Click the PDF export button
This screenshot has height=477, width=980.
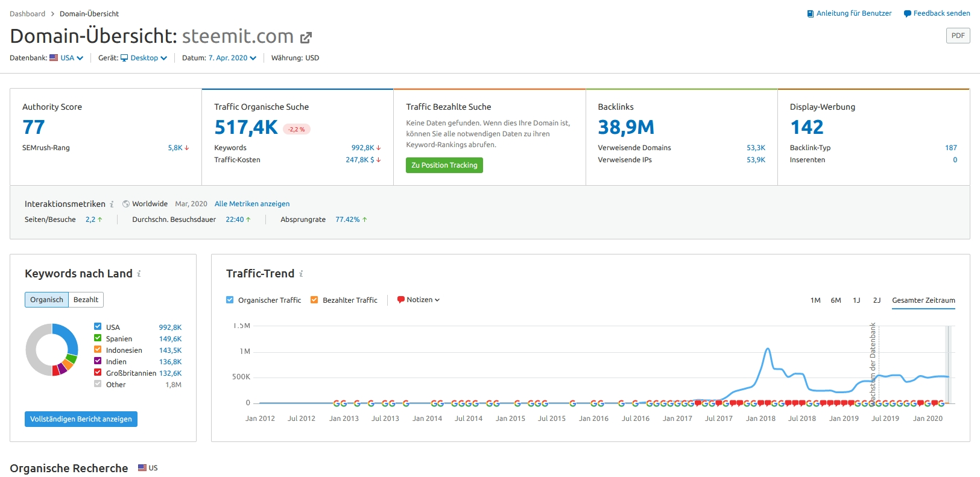coord(958,36)
